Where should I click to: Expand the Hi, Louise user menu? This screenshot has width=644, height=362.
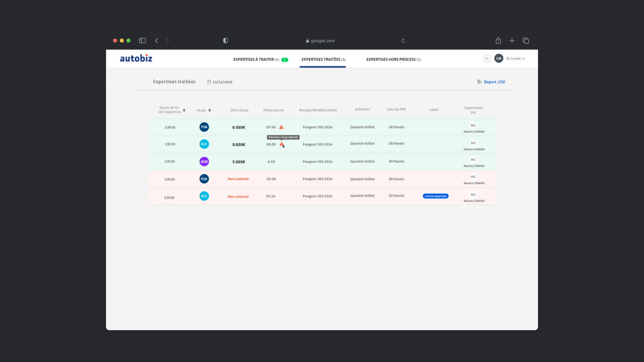516,59
